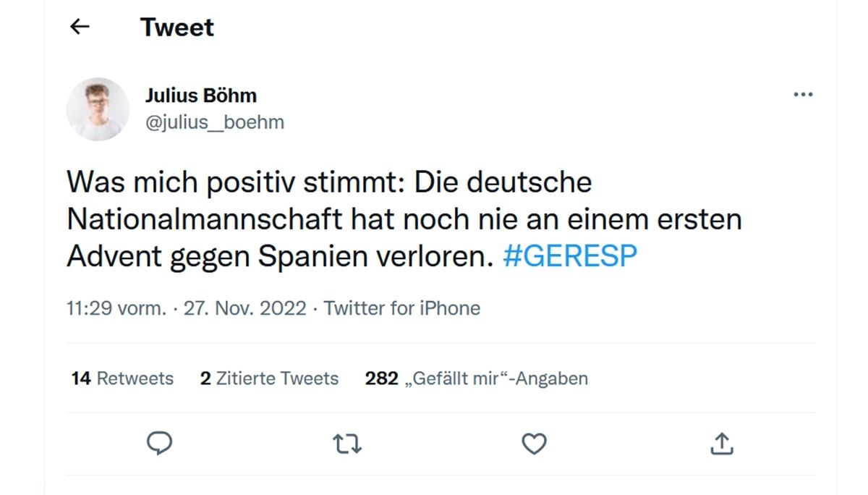Screen dimensions: 868x495
Task: Reply to the tweet via speech bubble icon
Action: pyautogui.click(x=159, y=444)
